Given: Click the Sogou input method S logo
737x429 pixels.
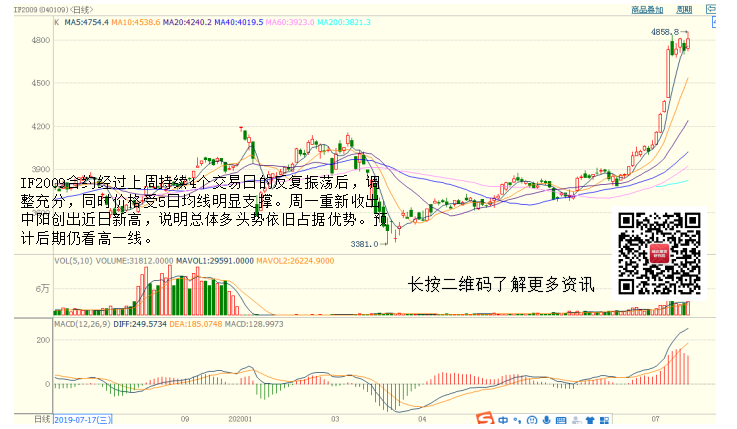Looking at the screenshot, I should (483, 420).
